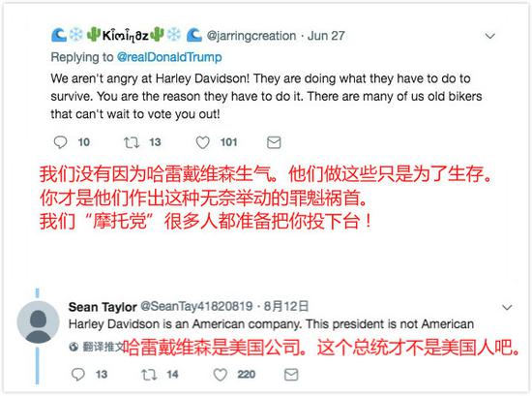Share Sean Taylor's tweet via message envelope
The width and height of the screenshot is (532, 396).
pos(291,375)
